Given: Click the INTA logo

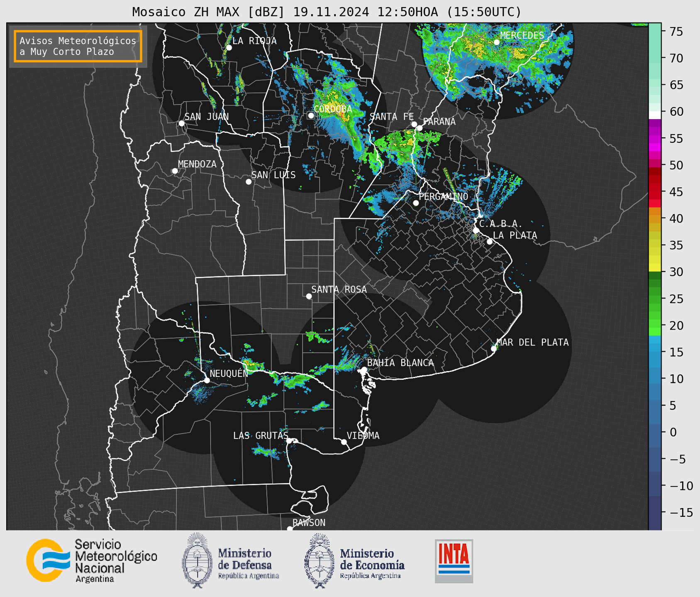Looking at the screenshot, I should [454, 561].
